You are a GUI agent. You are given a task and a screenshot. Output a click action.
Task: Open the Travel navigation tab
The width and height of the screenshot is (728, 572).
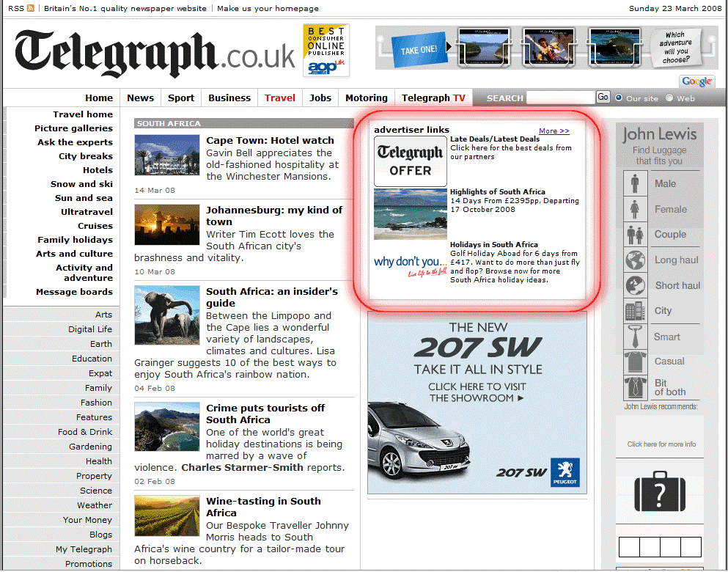point(280,98)
